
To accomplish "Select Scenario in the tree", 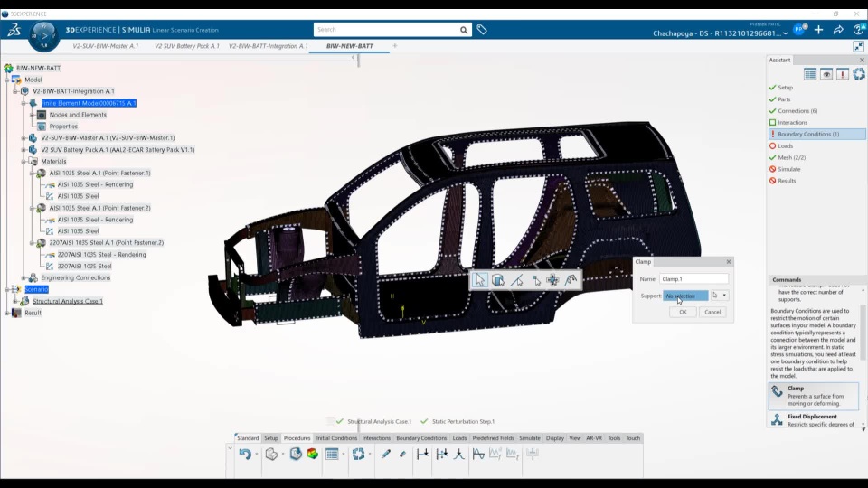I will (36, 289).
